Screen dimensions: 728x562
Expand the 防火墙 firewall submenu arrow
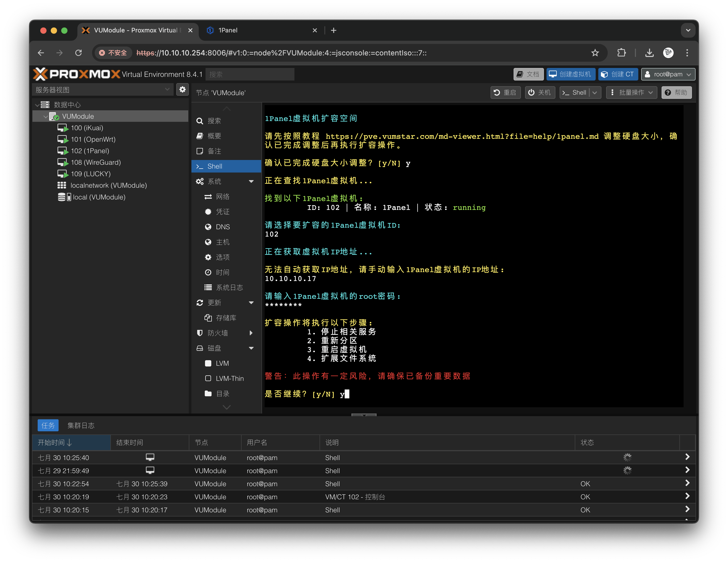(251, 333)
